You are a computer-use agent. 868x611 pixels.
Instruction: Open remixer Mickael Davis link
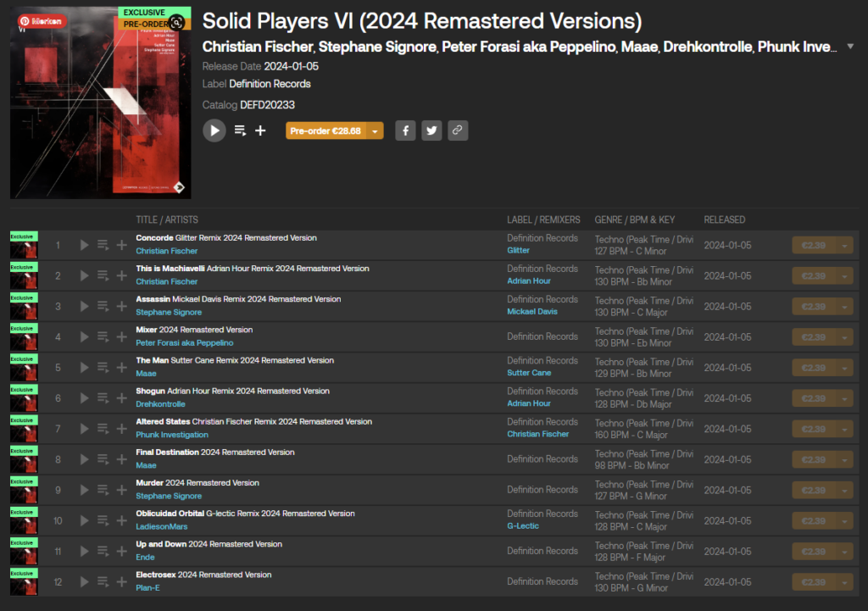coord(532,312)
